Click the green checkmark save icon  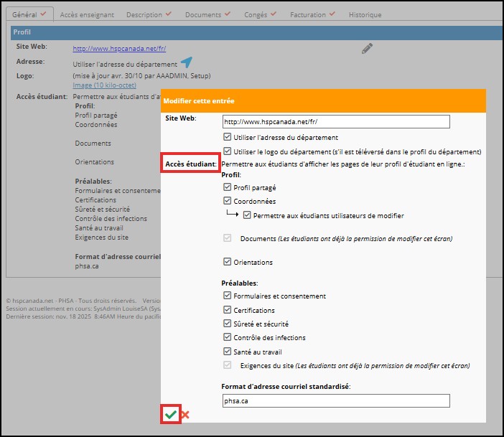point(170,415)
